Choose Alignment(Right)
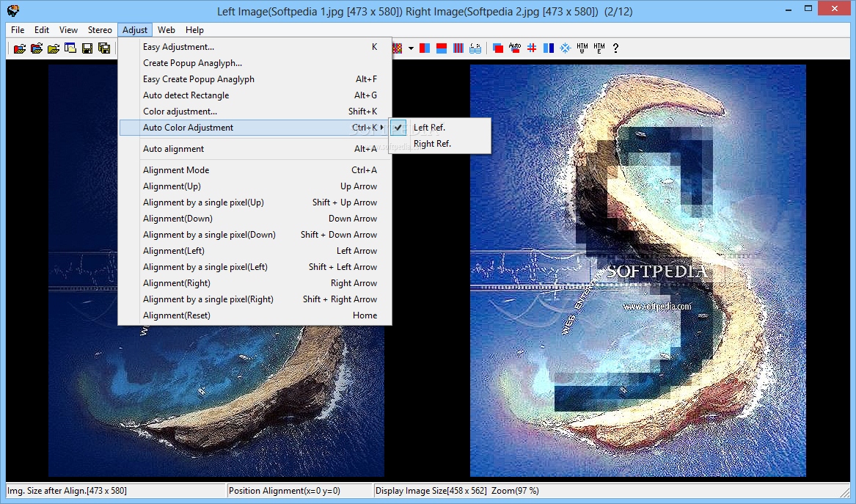 click(255, 283)
